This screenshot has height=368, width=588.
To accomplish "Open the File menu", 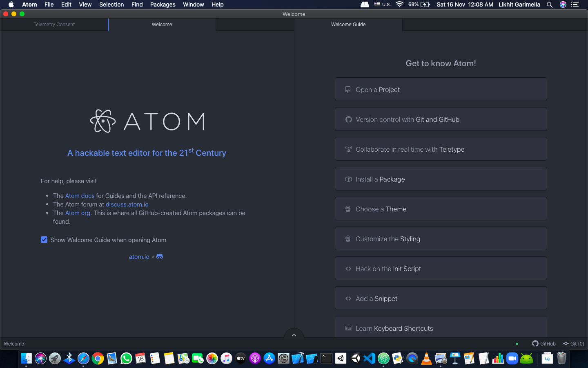I will [x=49, y=4].
